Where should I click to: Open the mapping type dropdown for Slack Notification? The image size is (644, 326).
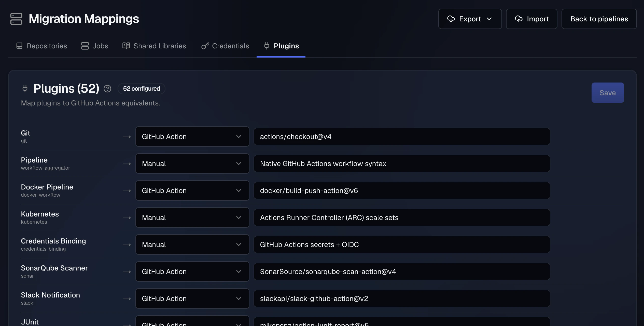pos(192,298)
